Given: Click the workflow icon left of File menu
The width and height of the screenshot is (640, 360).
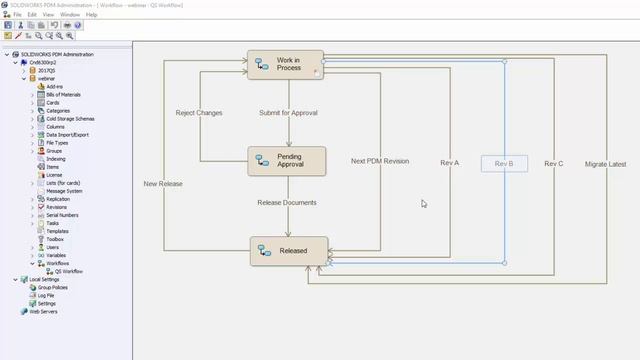Looking at the screenshot, I should click(7, 14).
